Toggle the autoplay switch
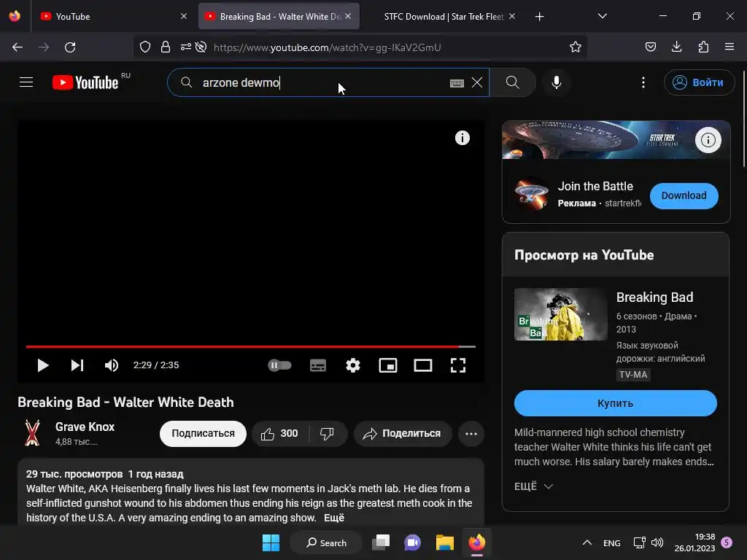The width and height of the screenshot is (747, 560). tap(279, 365)
